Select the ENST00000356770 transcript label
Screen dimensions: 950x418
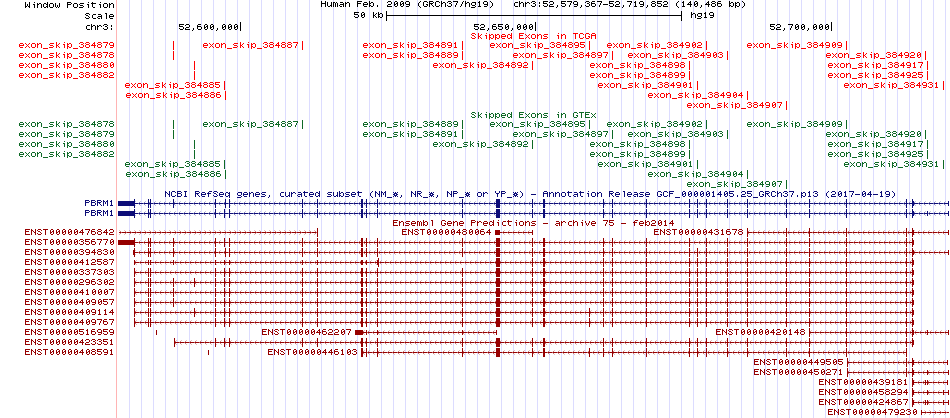point(70,242)
